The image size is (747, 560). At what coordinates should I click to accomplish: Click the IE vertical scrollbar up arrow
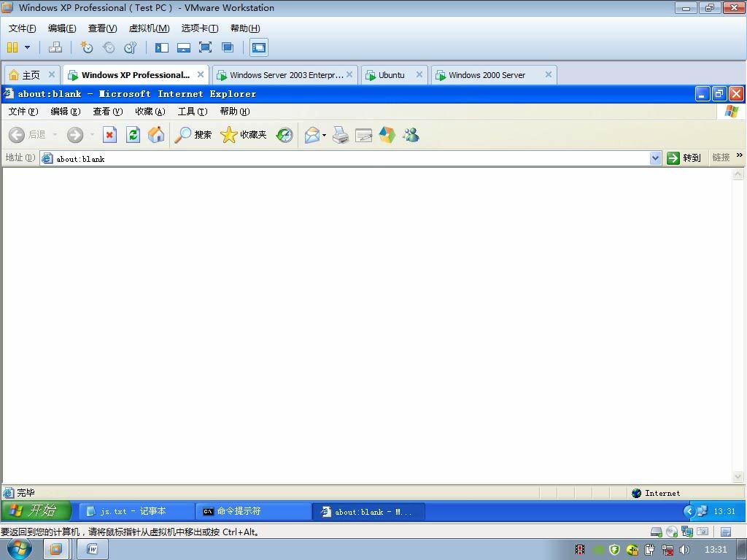(738, 174)
